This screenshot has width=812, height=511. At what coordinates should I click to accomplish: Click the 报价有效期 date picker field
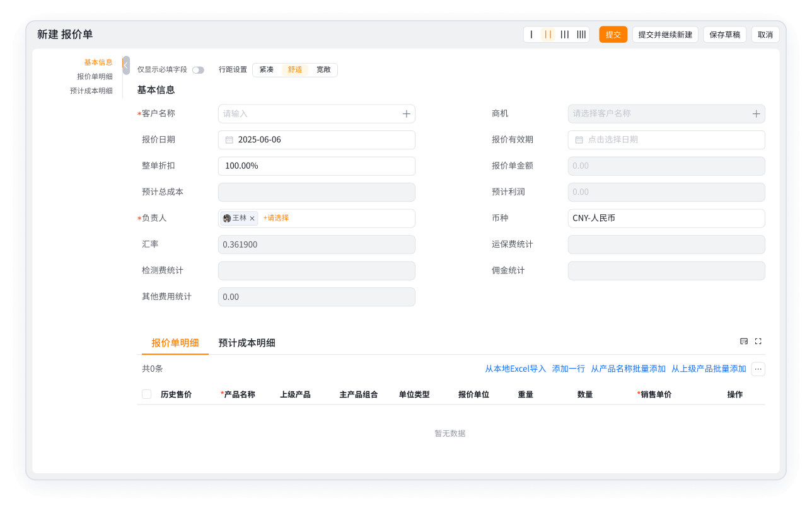pyautogui.click(x=666, y=140)
